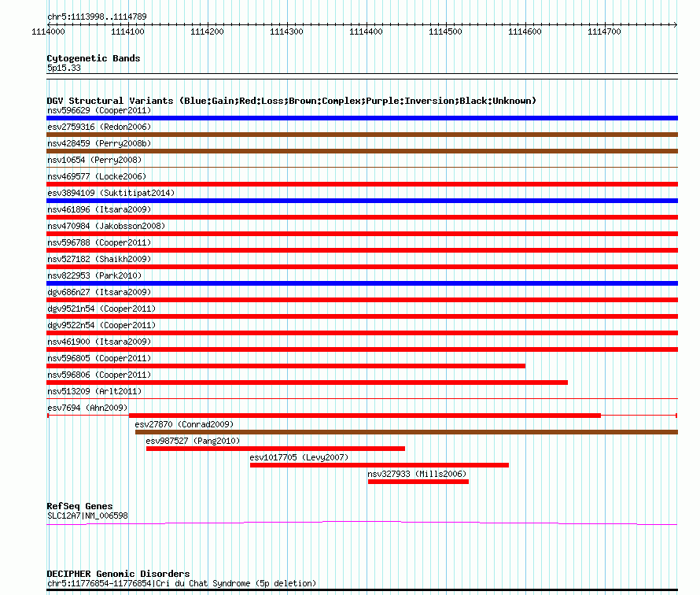Viewport: 700px width, 595px height.
Task: Click the nsv469577 (Locke2006) label
Action: pyautogui.click(x=97, y=176)
